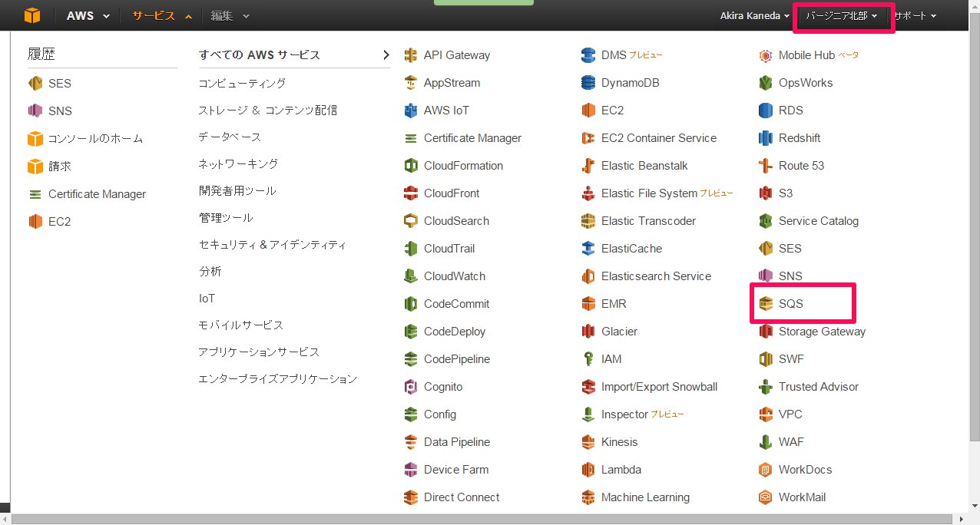Open the 編集 dropdown
Viewport: 980px width, 525px height.
[x=231, y=15]
